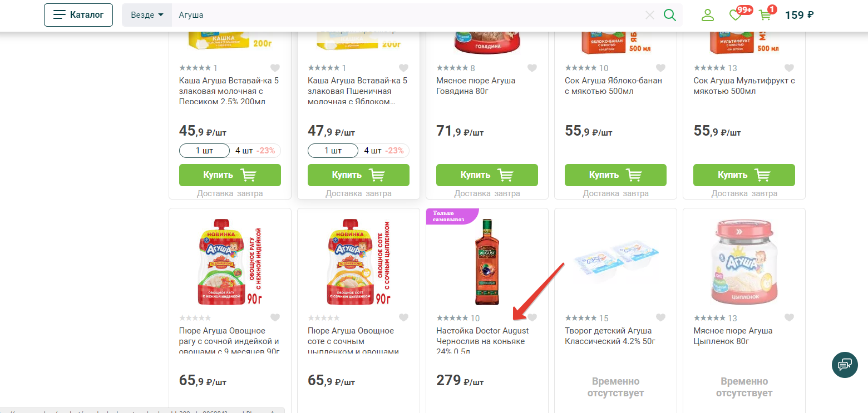Viewport: 868px width, 413px height.
Task: Open the chat support bubble icon
Action: (845, 365)
